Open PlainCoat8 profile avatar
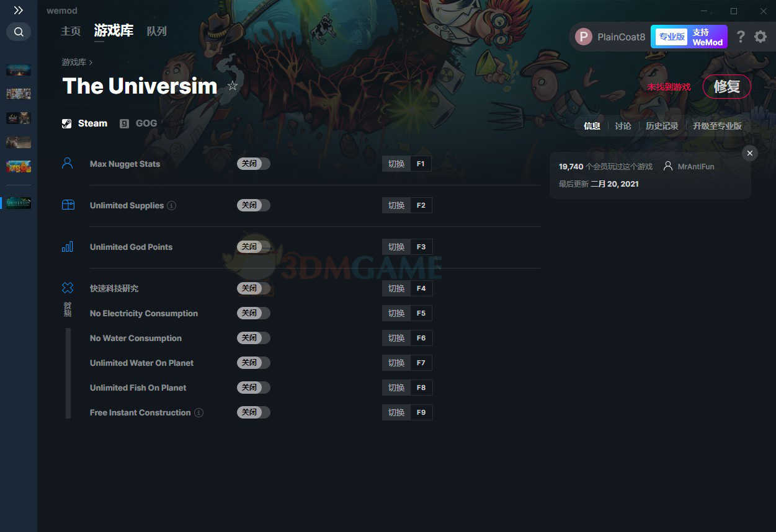Viewport: 776px width, 532px height. [x=584, y=37]
